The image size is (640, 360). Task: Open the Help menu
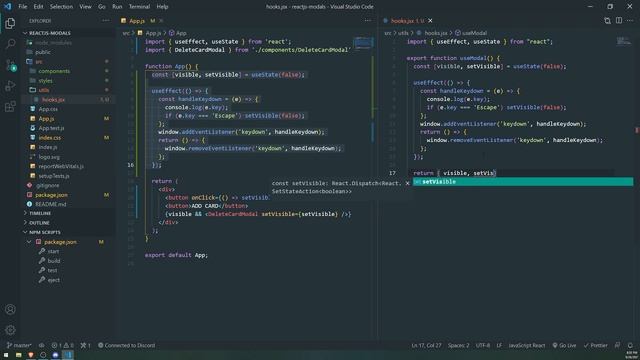162,7
